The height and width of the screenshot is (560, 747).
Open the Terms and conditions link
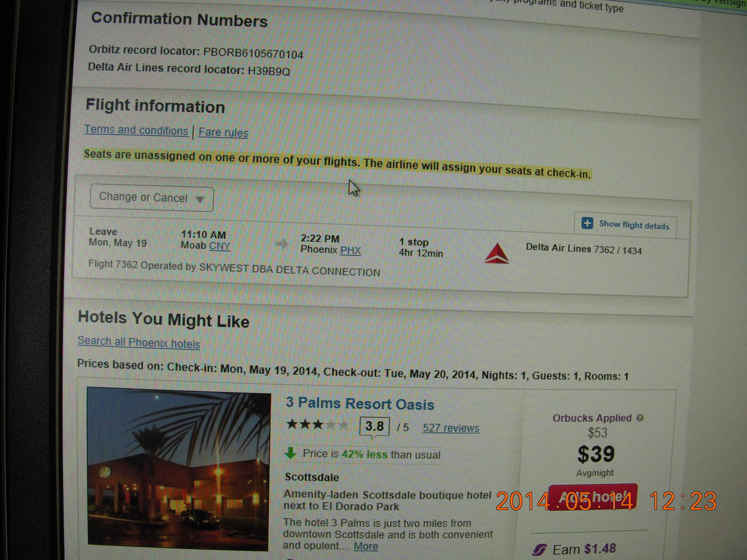pyautogui.click(x=136, y=130)
